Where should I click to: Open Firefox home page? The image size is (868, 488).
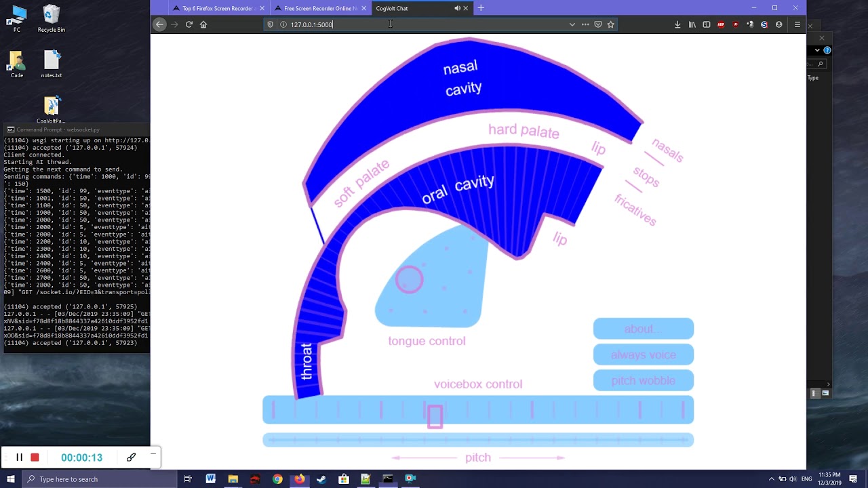[203, 24]
